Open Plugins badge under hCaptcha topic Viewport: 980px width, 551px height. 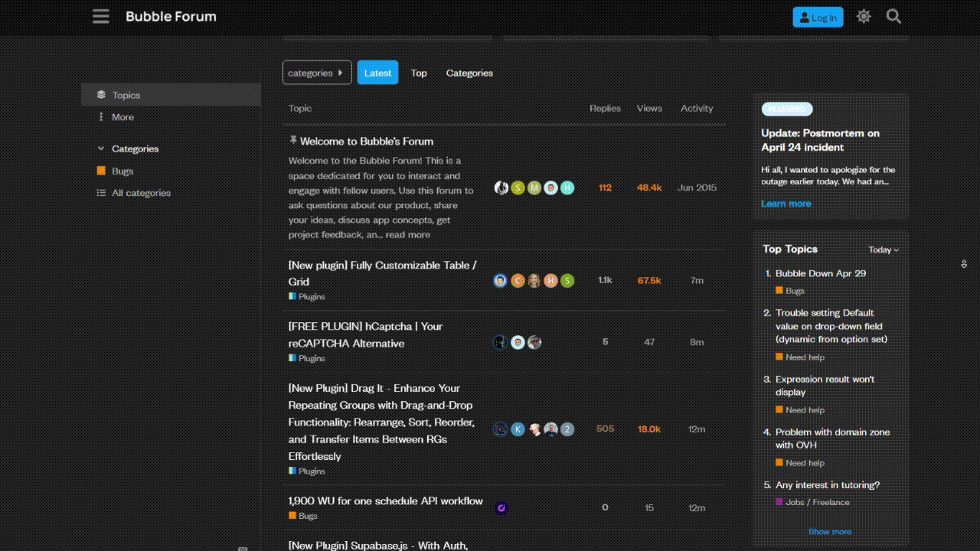pyautogui.click(x=307, y=358)
